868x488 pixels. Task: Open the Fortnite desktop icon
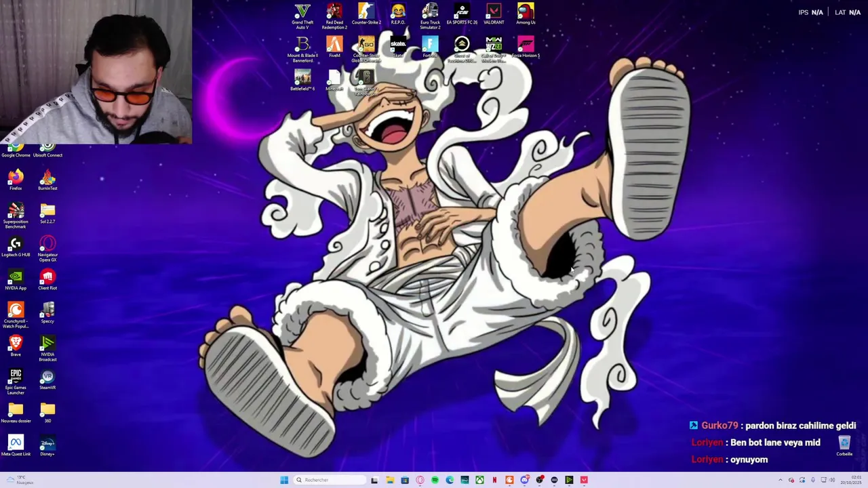pos(430,47)
